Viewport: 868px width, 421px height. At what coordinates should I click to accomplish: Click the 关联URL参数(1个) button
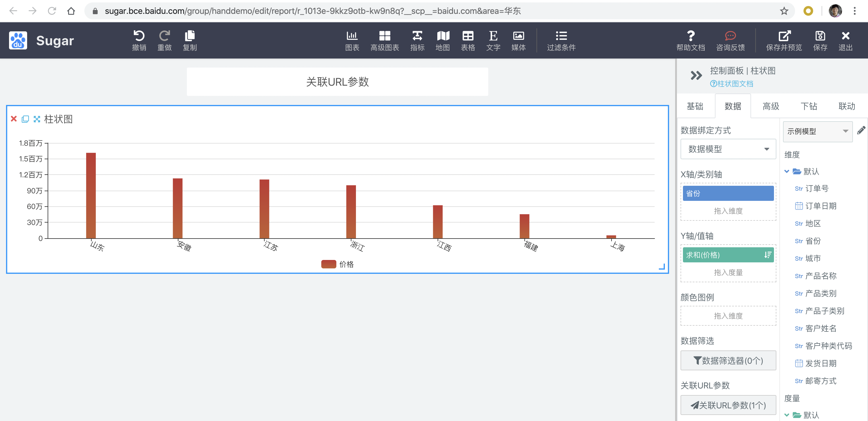[x=728, y=405]
